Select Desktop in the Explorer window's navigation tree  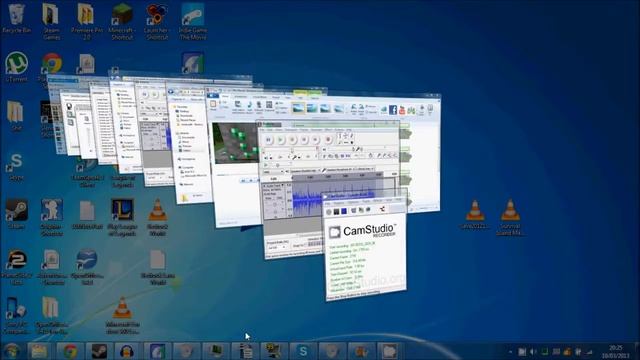[184, 111]
